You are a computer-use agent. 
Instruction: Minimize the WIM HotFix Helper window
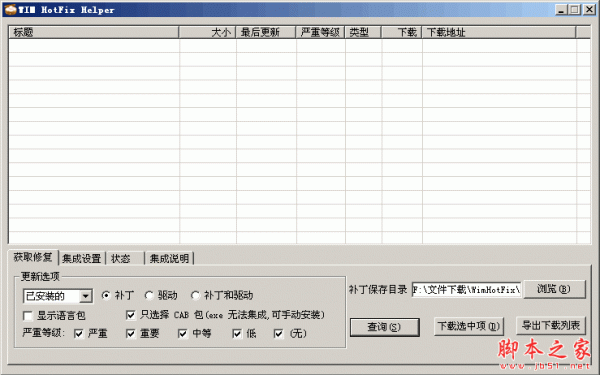click(x=561, y=10)
